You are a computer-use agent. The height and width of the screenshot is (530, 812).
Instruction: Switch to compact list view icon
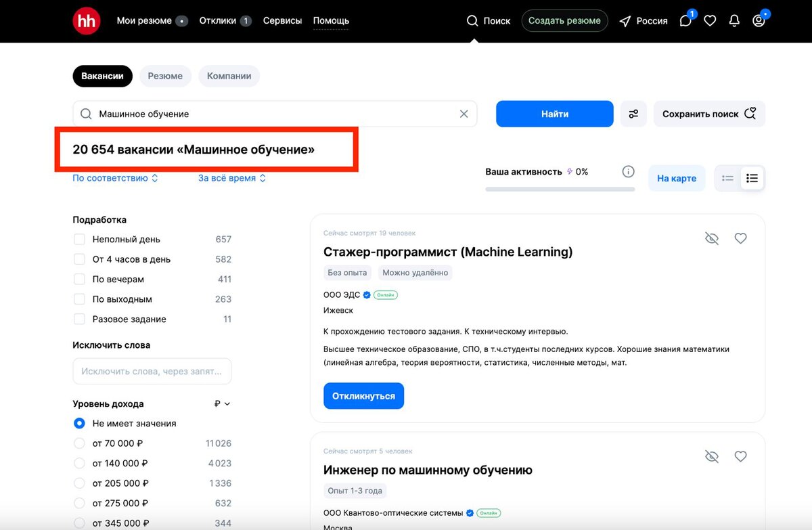pyautogui.click(x=728, y=178)
